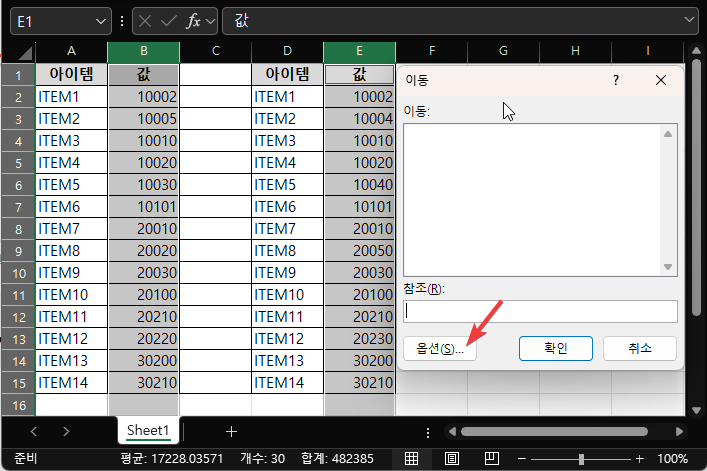Image resolution: width=707 pixels, height=471 pixels.
Task: Select column D header
Action: pyautogui.click(x=287, y=51)
